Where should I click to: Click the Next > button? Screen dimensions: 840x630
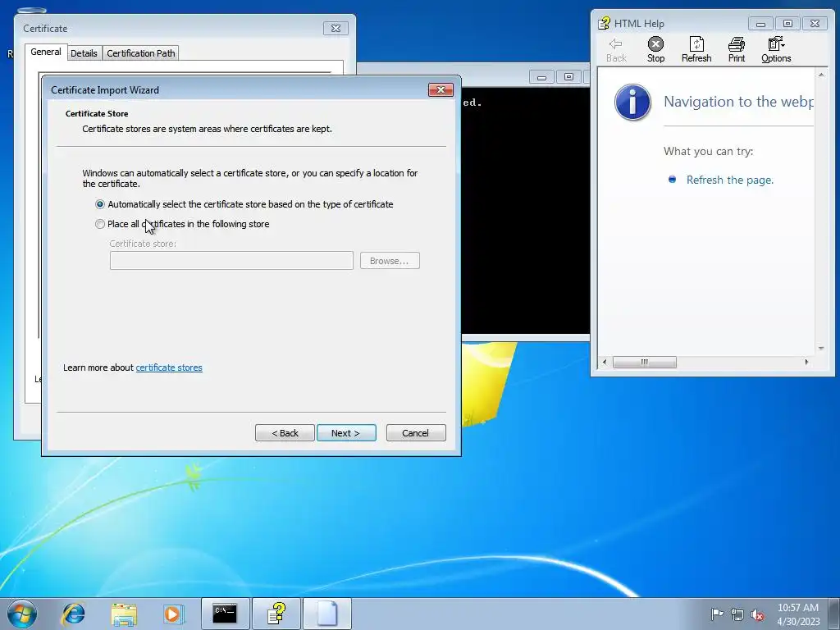point(346,433)
